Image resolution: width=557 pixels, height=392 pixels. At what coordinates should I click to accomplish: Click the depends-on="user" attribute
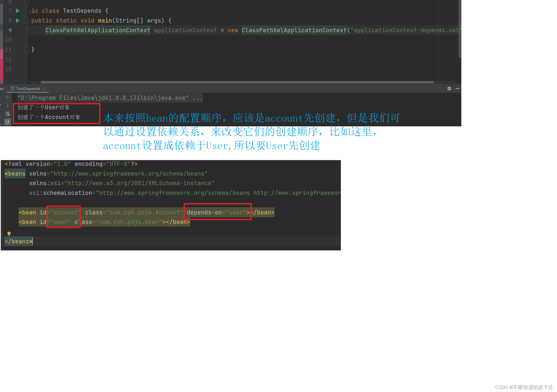tap(216, 212)
